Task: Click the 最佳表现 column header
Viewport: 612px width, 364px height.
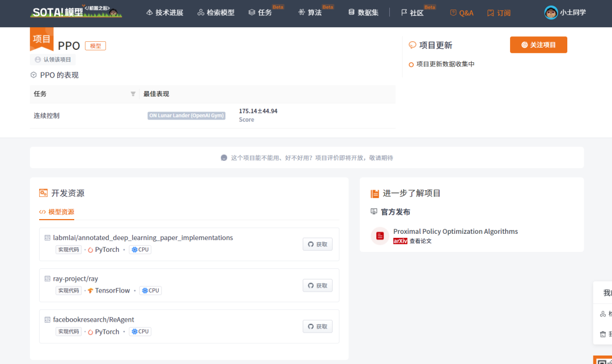Action: (156, 94)
